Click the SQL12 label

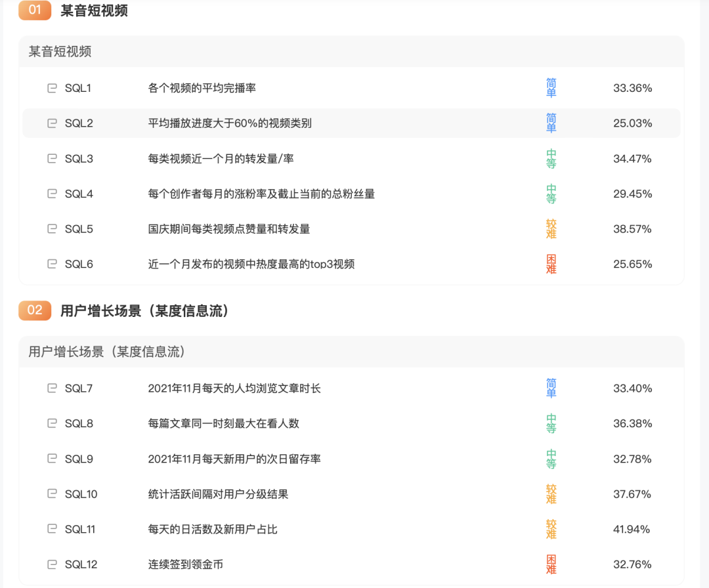(x=81, y=564)
